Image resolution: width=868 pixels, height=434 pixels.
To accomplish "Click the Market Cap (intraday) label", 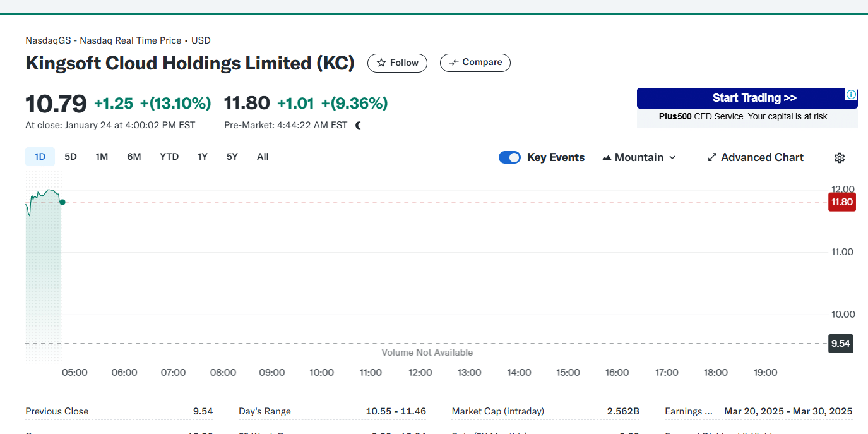I will click(498, 411).
